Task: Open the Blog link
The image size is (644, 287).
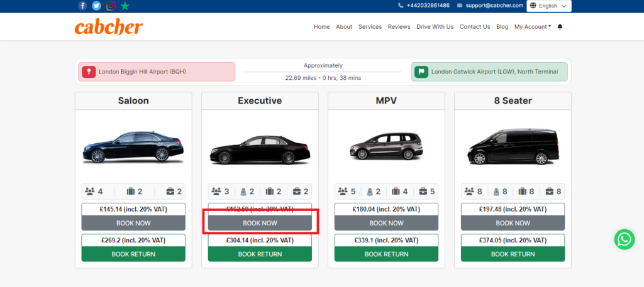Action: pyautogui.click(x=502, y=26)
